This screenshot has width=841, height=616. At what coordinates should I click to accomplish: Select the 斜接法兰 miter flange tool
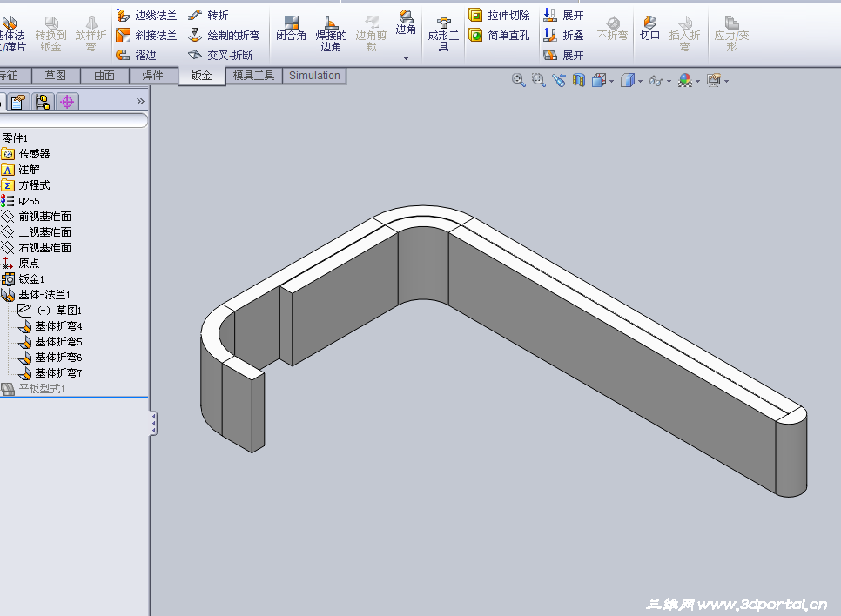[x=146, y=36]
